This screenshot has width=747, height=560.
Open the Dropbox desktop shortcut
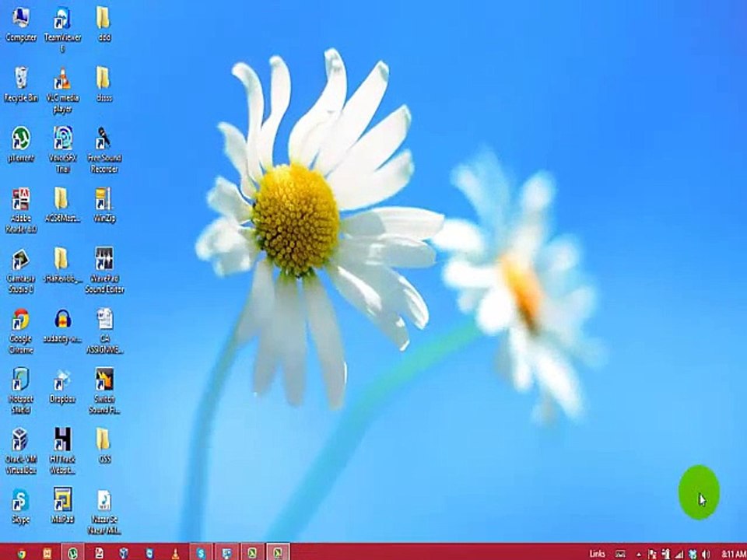(62, 386)
